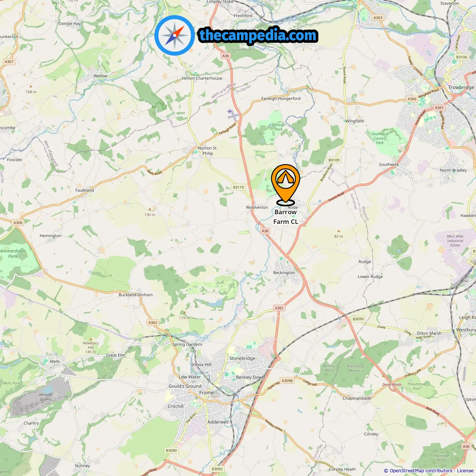Click the Barrow Farm CL label
The image size is (476, 476).
point(286,217)
